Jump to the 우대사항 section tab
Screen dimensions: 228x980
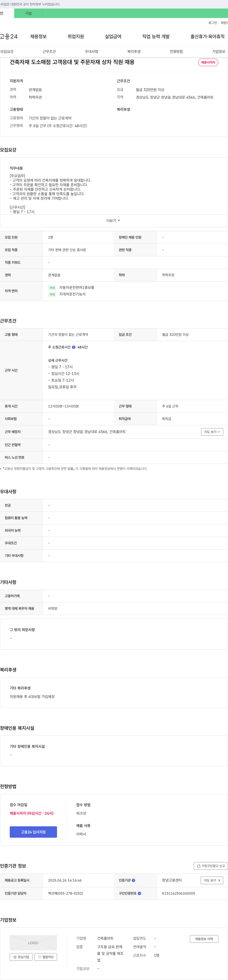tap(91, 51)
